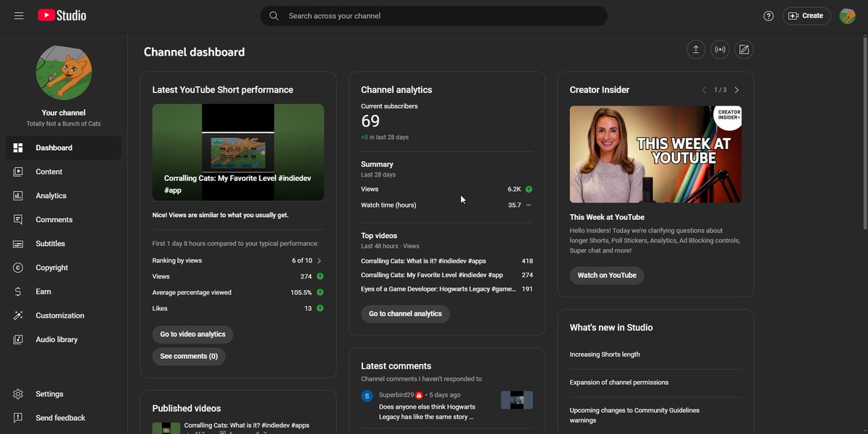The image size is (868, 434).
Task: Click Watch time (hours) value 35.7
Action: coord(514,205)
